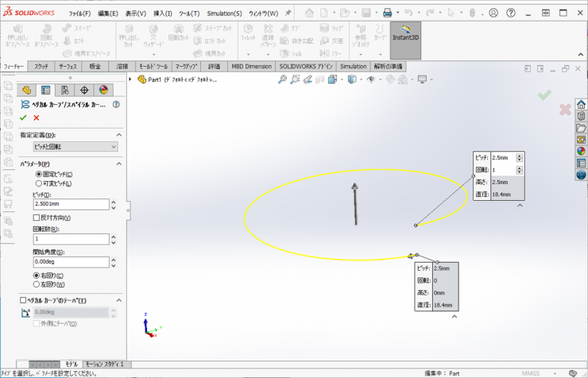Switch to the スケッチ tab
The image size is (588, 378).
[x=41, y=67]
